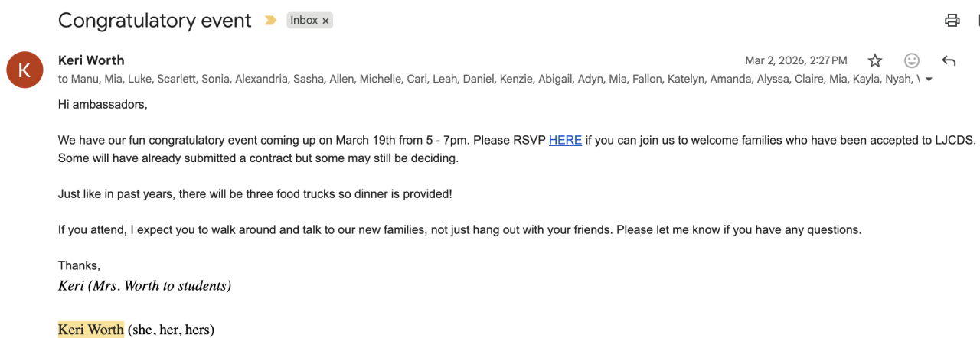The height and width of the screenshot is (338, 980).
Task: Open the RSVP HERE link
Action: [565, 140]
